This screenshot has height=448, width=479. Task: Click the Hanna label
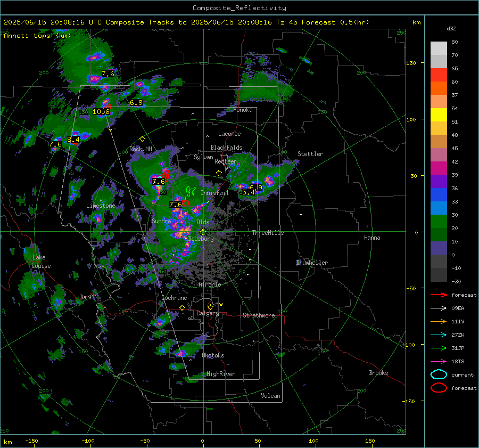(372, 238)
